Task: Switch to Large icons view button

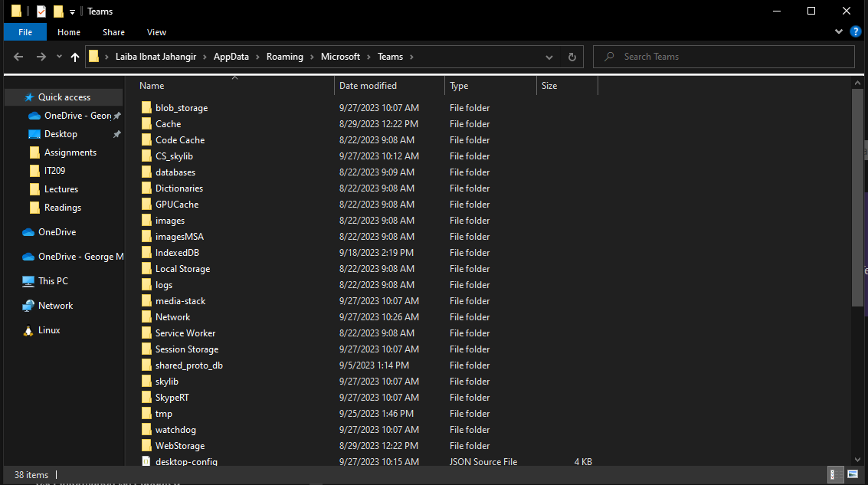Action: click(853, 474)
